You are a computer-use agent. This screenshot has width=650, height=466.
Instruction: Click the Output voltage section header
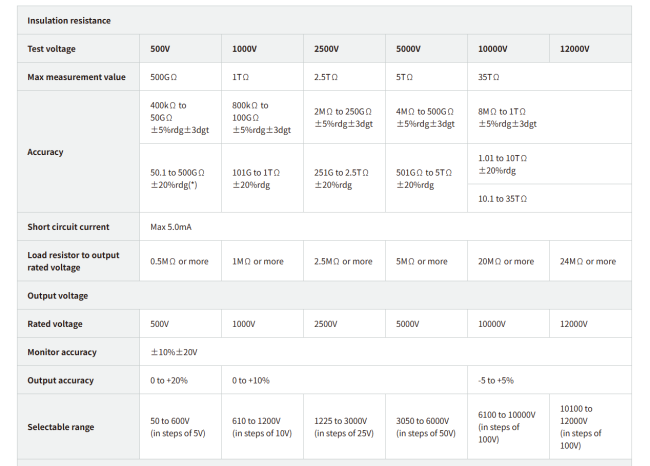click(x=324, y=296)
